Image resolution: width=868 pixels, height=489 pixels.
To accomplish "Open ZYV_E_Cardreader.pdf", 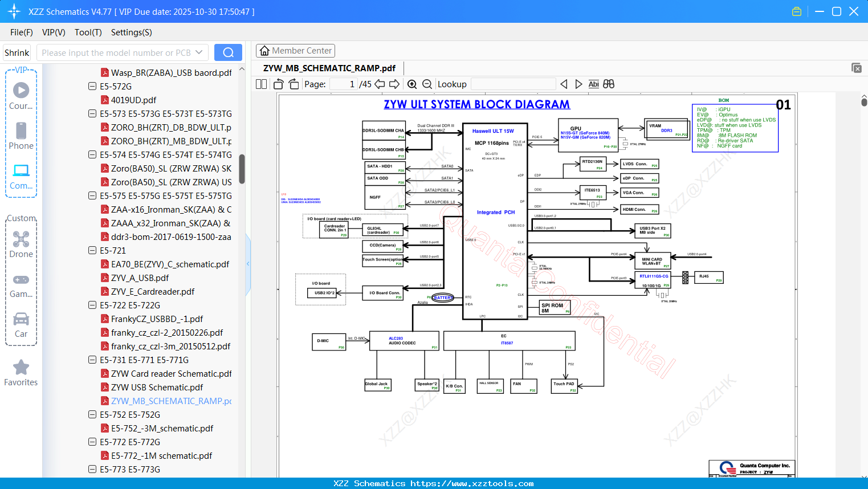I will (x=153, y=292).
